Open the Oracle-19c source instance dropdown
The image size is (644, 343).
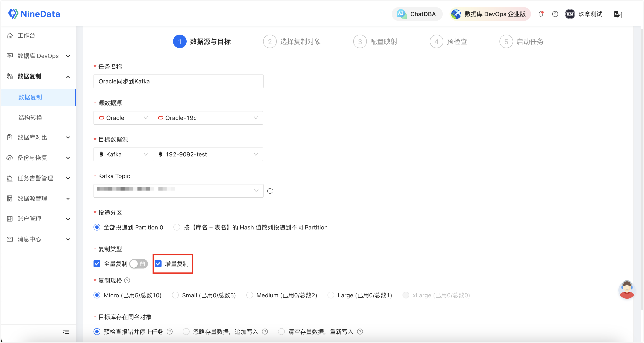[208, 118]
